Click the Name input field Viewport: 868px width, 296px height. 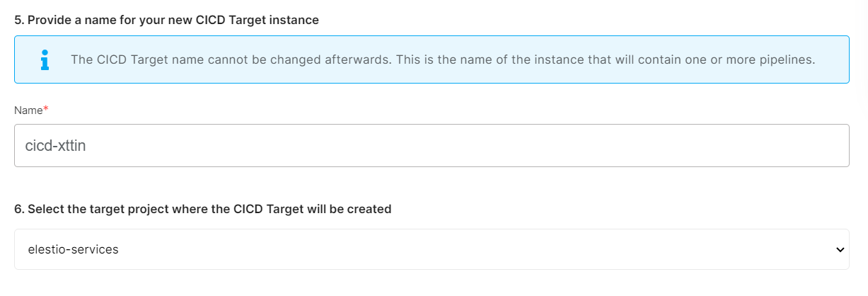[x=432, y=146]
